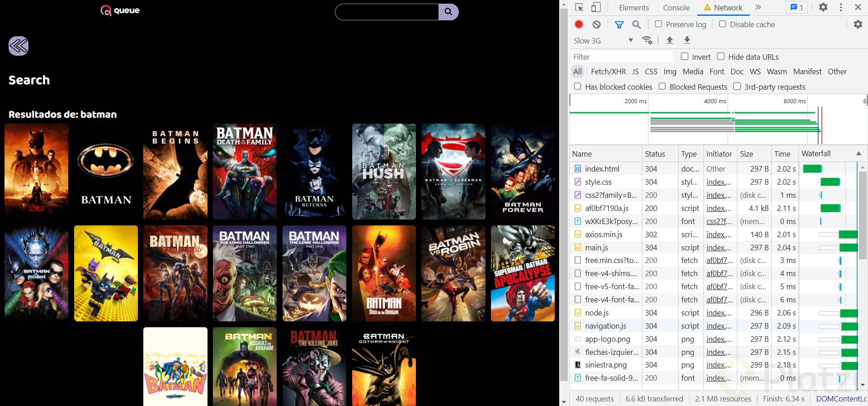Image resolution: width=868 pixels, height=406 pixels.
Task: Check Hide data URLs
Action: click(x=721, y=57)
